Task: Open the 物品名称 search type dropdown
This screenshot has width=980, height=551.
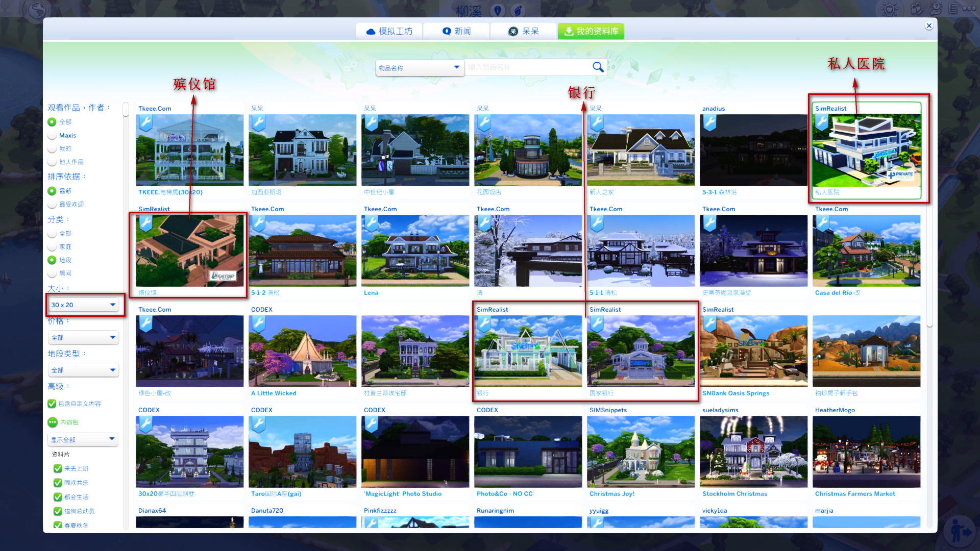Action: (420, 67)
